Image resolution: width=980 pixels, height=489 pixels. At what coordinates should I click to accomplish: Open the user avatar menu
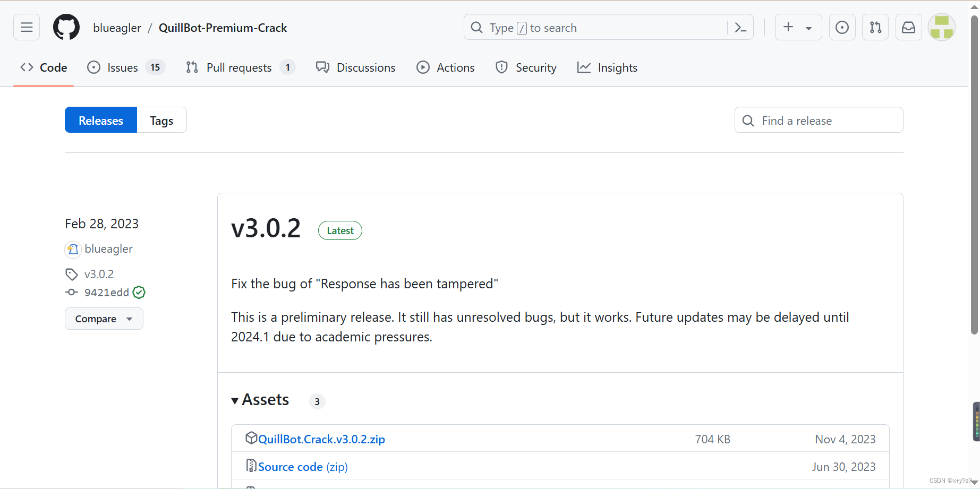[x=942, y=27]
